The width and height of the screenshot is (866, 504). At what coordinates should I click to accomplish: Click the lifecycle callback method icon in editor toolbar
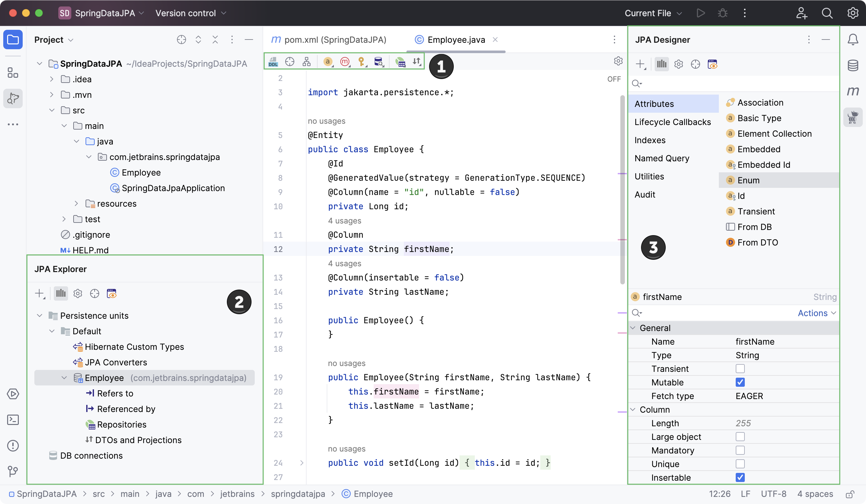(x=345, y=62)
